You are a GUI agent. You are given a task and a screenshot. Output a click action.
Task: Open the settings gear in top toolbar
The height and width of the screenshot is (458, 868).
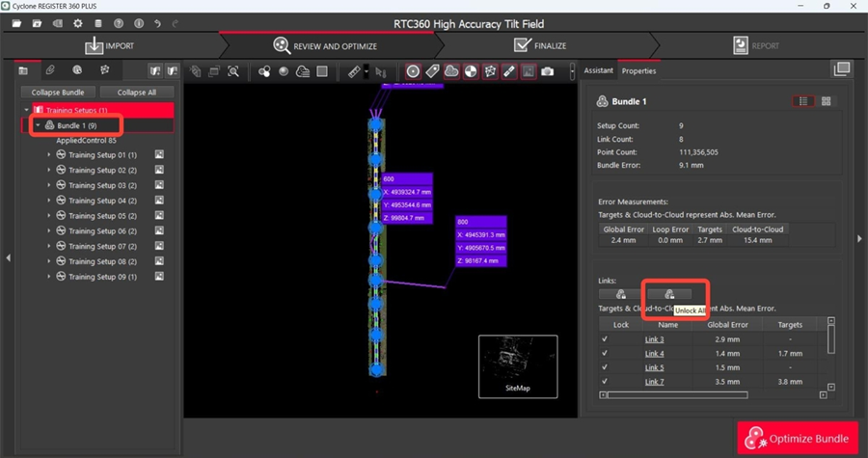click(77, 22)
